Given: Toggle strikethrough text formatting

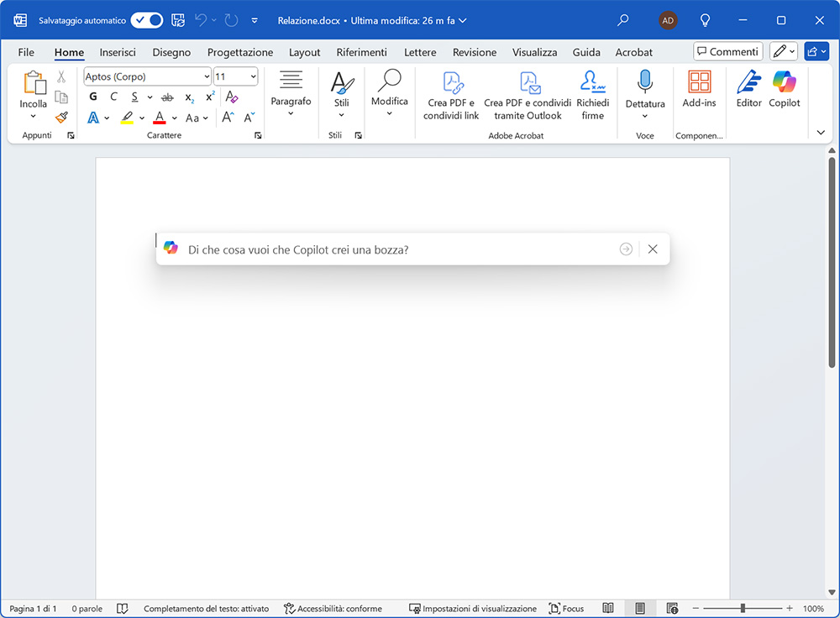Looking at the screenshot, I should click(x=167, y=97).
